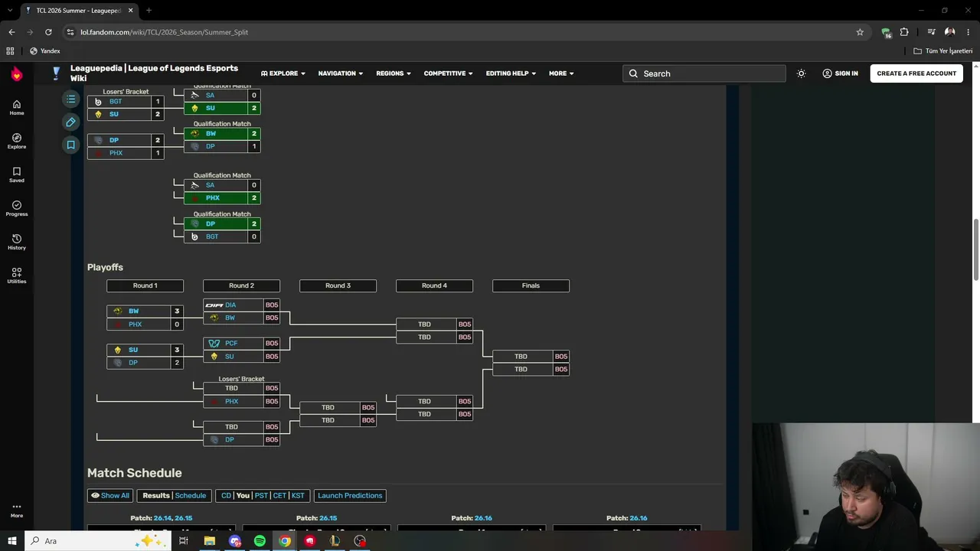Open Explore in the Fandom sidebar
The image size is (980, 551).
pyautogui.click(x=17, y=141)
